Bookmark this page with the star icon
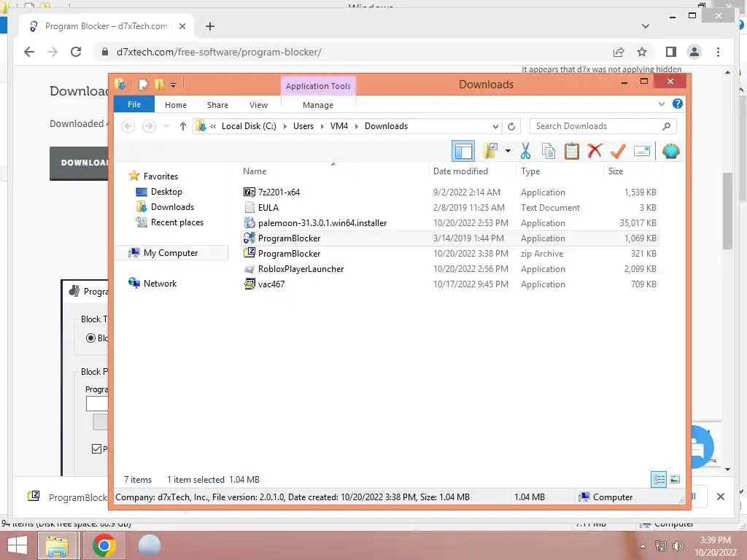 click(x=642, y=52)
